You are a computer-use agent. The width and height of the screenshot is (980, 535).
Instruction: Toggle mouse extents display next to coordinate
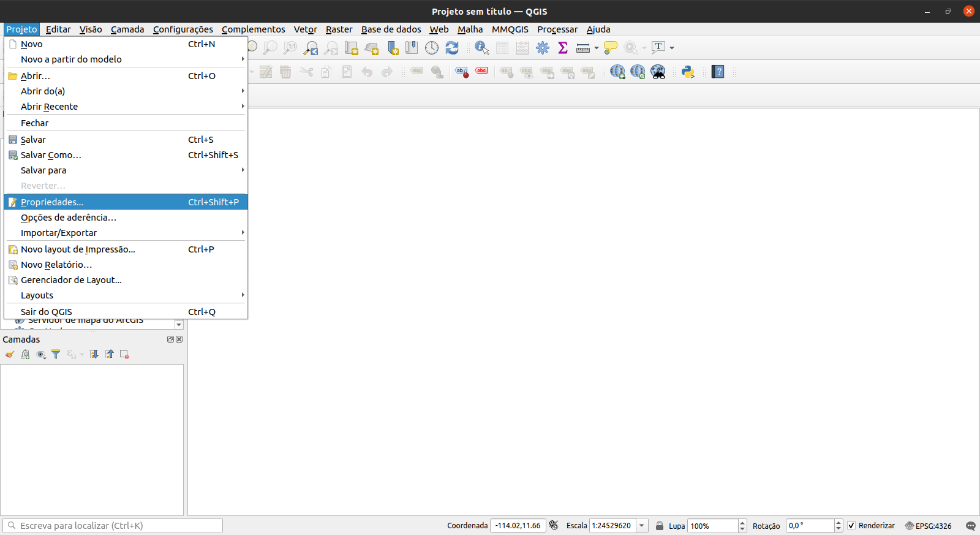point(554,525)
